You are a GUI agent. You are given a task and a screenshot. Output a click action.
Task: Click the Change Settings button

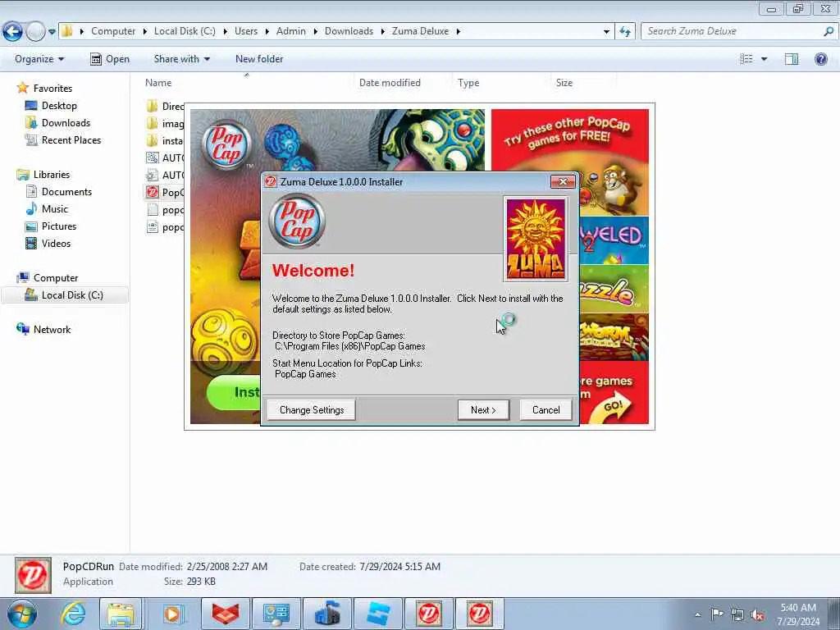[x=311, y=410]
